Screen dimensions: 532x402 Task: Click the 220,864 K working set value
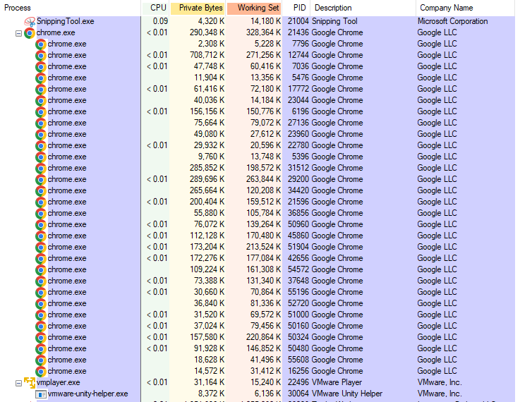click(264, 337)
